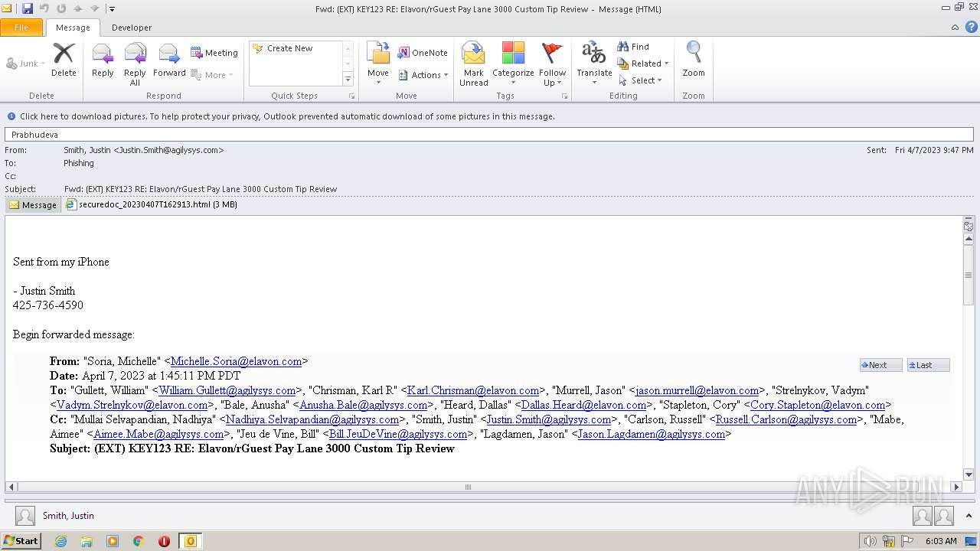Click Reply All in Respond group
The image size is (980, 551).
click(135, 64)
